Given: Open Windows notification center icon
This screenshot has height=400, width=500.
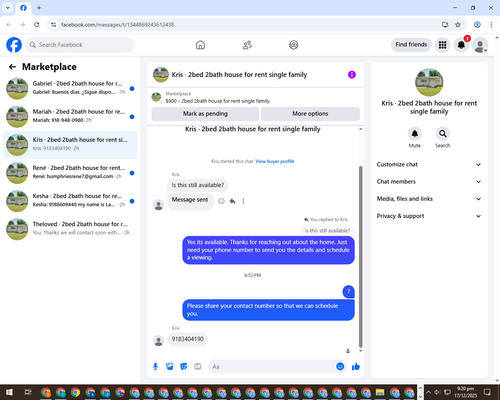Looking at the screenshot, I should coord(487,392).
